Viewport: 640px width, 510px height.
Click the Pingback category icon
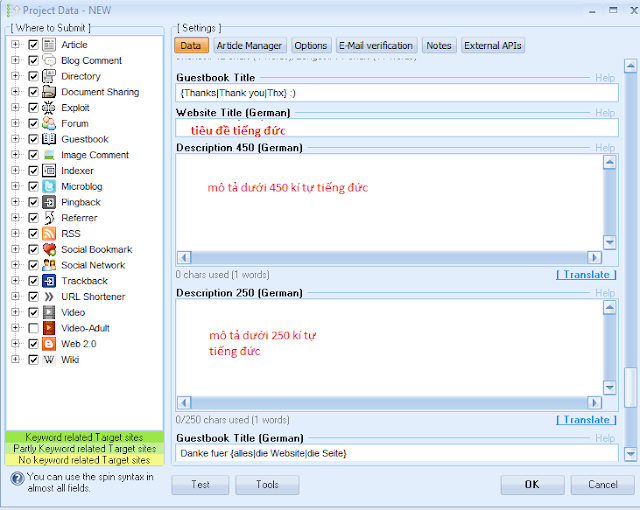(x=49, y=202)
